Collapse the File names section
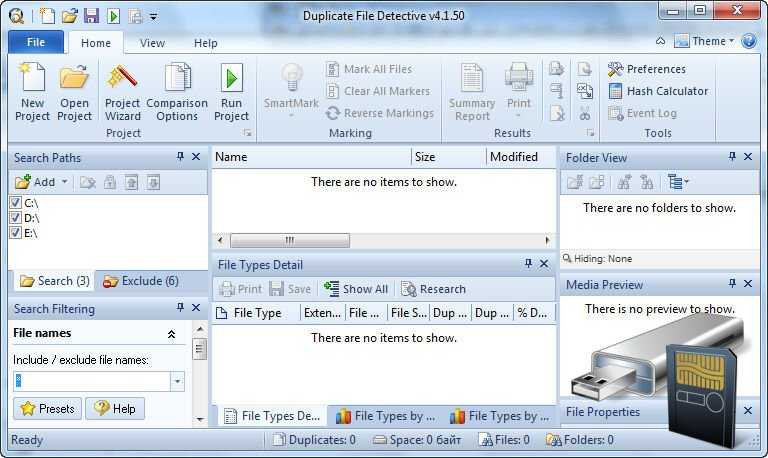 click(x=171, y=334)
